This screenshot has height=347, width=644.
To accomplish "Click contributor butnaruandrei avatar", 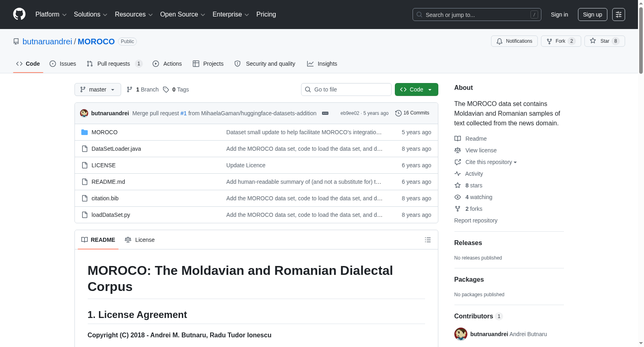I will coord(461,334).
